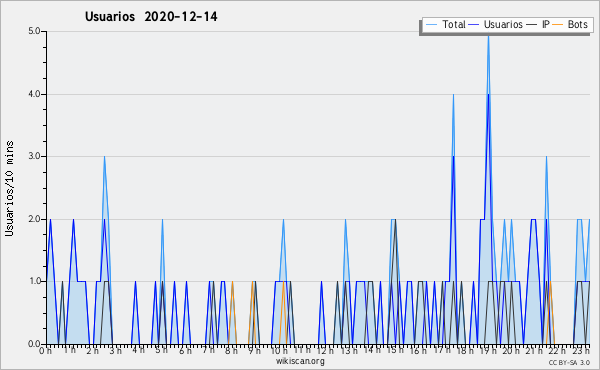This screenshot has height=370, width=600.
Task: Click the '21 h' x-axis label
Action: tap(534, 351)
